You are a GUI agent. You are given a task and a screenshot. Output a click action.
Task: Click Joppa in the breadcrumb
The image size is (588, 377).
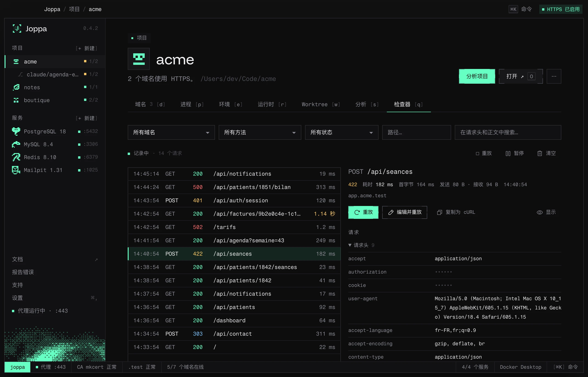click(52, 9)
